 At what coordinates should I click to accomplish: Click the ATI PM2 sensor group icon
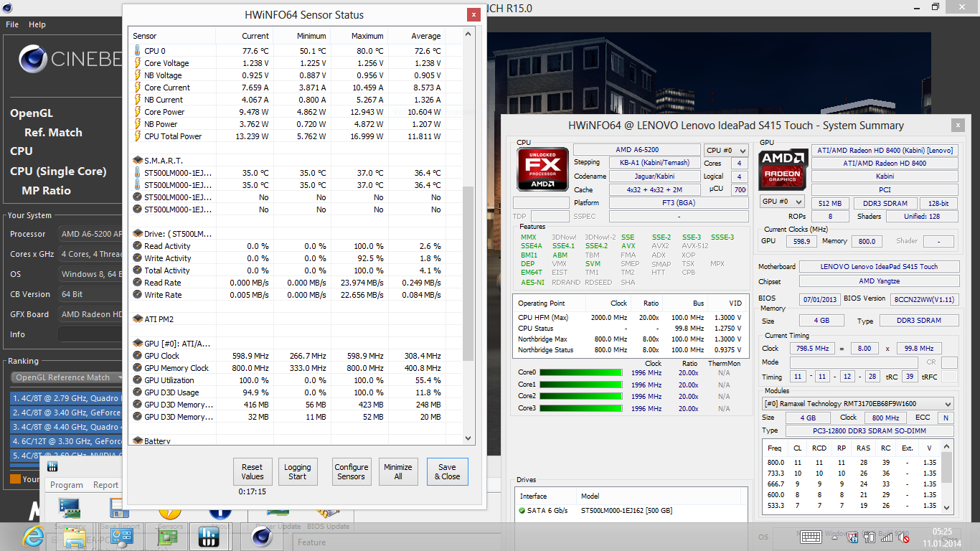click(x=138, y=319)
